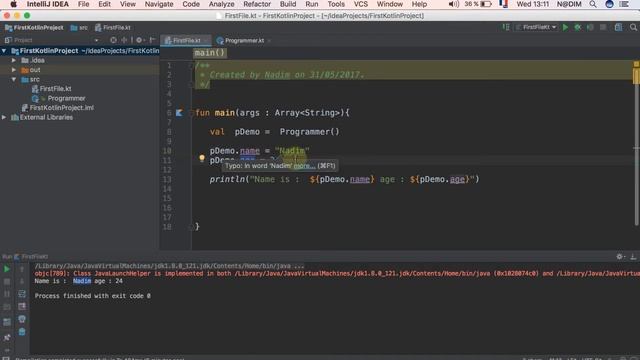The width and height of the screenshot is (640, 360).
Task: Select Programmer class in project tree
Action: tap(59, 98)
